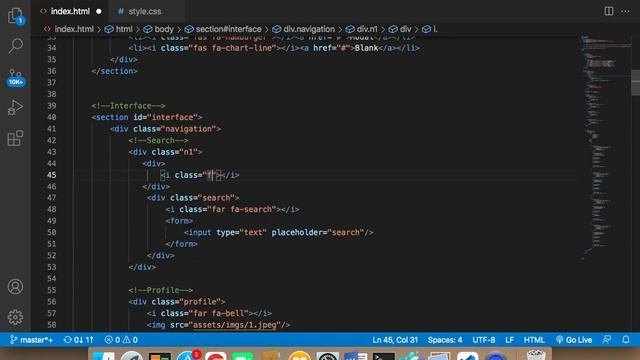Open Visual Studio Code from the Dock

click(467, 356)
